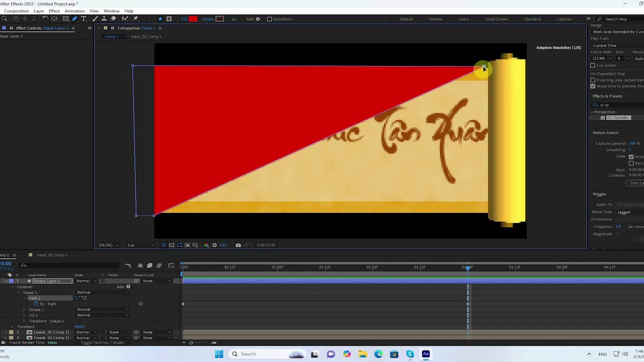The height and width of the screenshot is (362, 644).
Task: Open the Effect menu
Action: (x=54, y=11)
